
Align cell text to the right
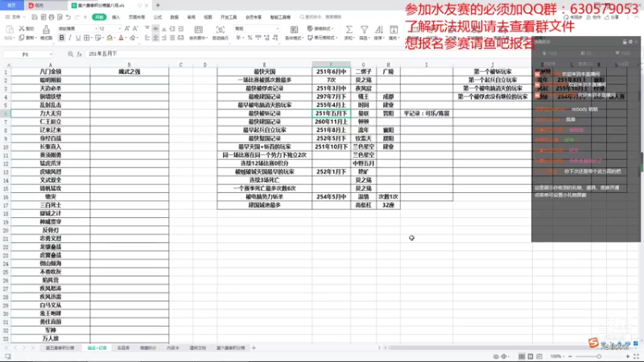[x=164, y=38]
